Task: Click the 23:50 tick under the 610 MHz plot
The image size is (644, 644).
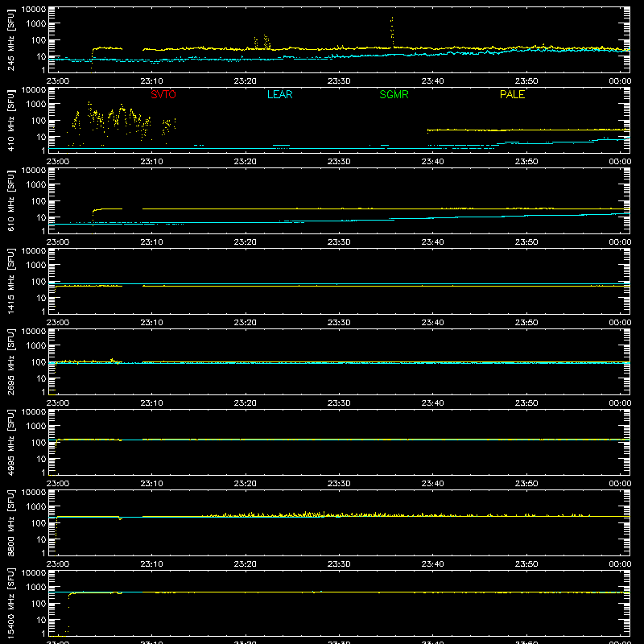Action: pyautogui.click(x=526, y=242)
